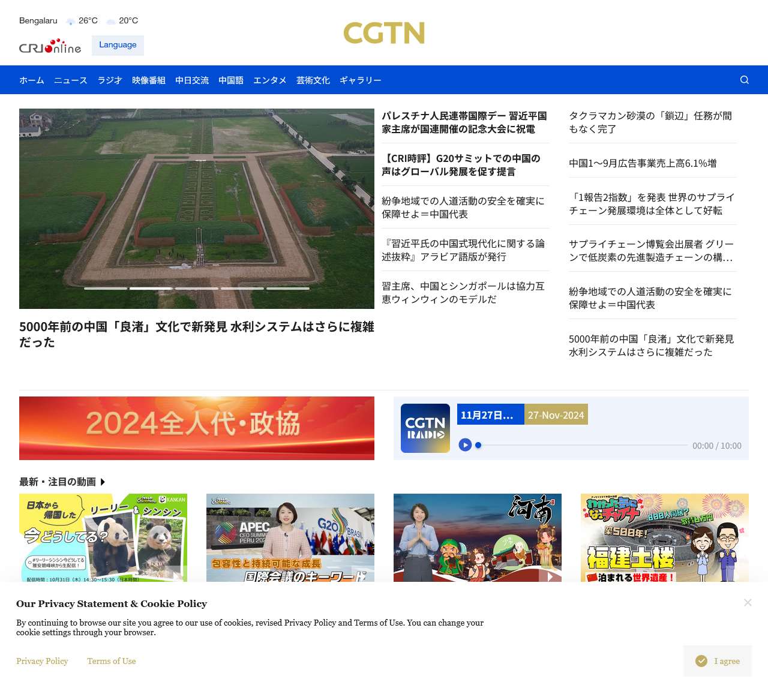Click the cloud icon next to 20°C

(x=110, y=20)
